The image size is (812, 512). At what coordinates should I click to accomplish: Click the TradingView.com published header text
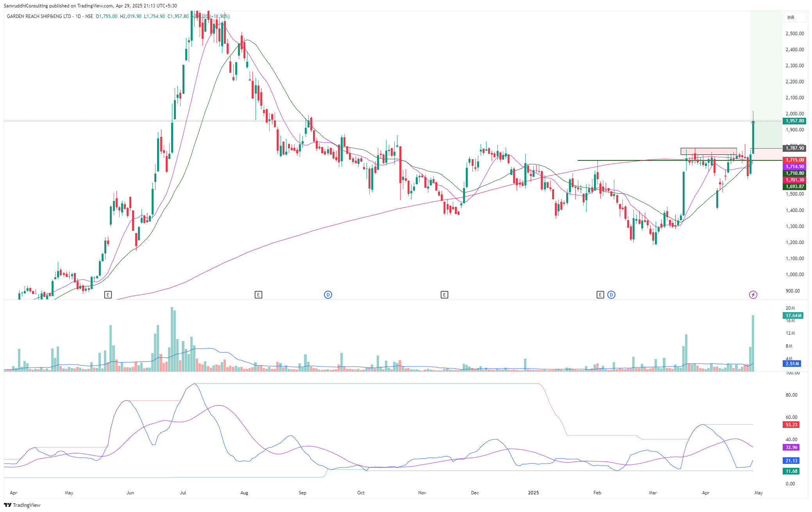click(x=90, y=6)
